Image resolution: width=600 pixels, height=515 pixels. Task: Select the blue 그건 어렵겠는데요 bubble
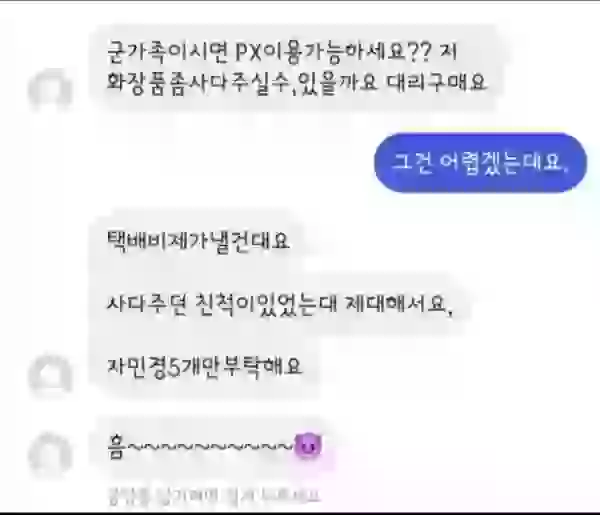[x=480, y=163]
